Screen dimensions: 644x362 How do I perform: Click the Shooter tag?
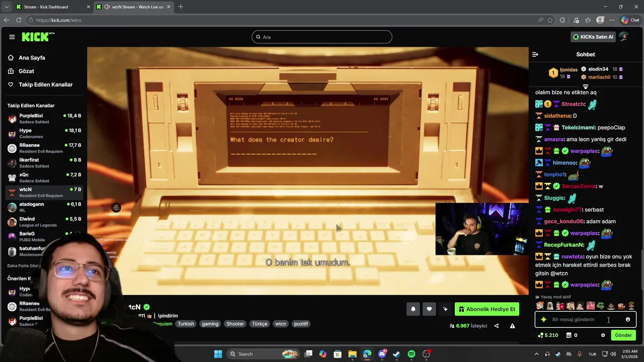pos(235,324)
